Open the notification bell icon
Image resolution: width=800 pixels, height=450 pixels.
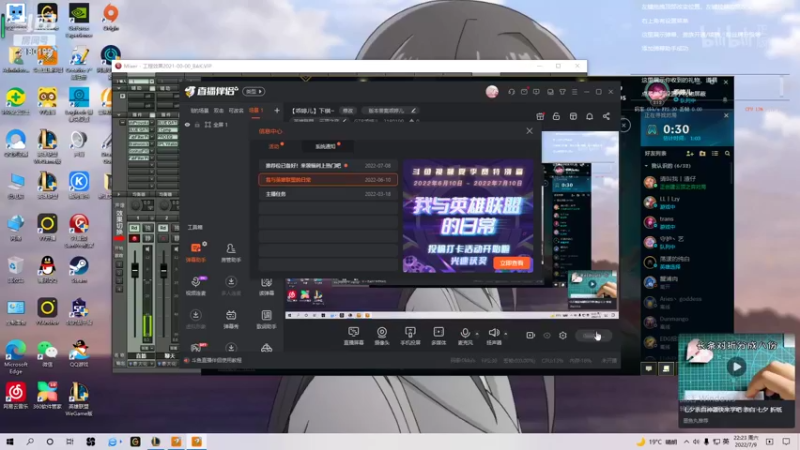click(x=589, y=116)
